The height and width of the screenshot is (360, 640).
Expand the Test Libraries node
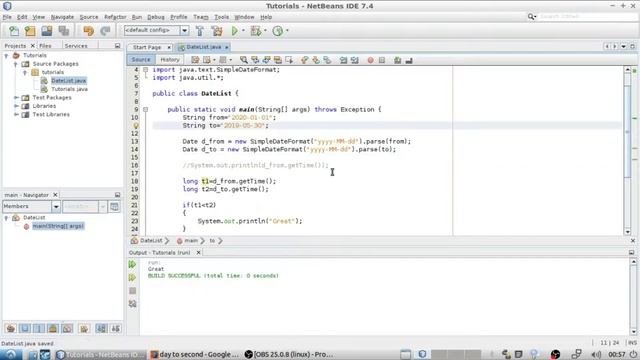(x=16, y=115)
